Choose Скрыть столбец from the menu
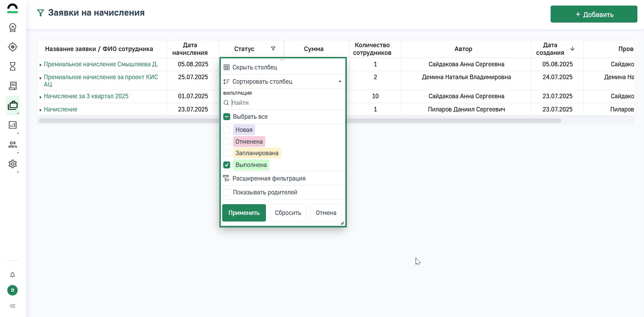This screenshot has height=317, width=644. click(x=254, y=67)
